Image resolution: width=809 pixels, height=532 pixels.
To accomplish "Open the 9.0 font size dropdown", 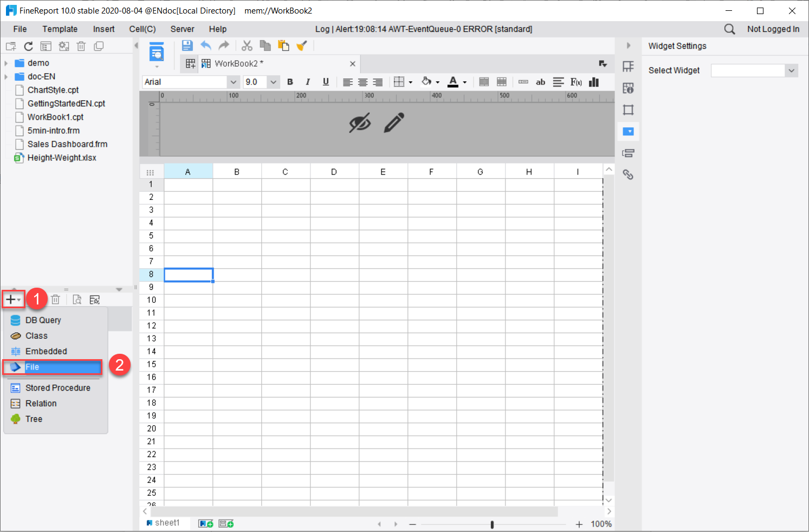I will (x=274, y=82).
